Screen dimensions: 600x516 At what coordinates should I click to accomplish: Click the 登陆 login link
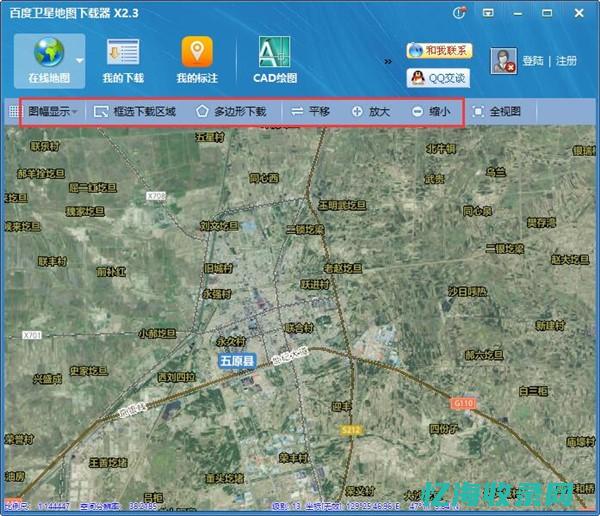tap(533, 61)
